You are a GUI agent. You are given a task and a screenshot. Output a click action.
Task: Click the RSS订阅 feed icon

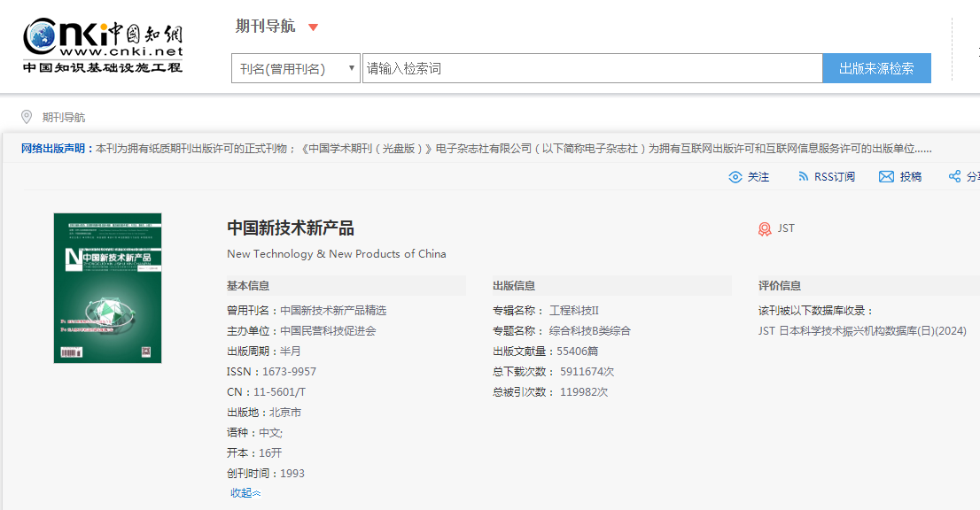[x=803, y=177]
